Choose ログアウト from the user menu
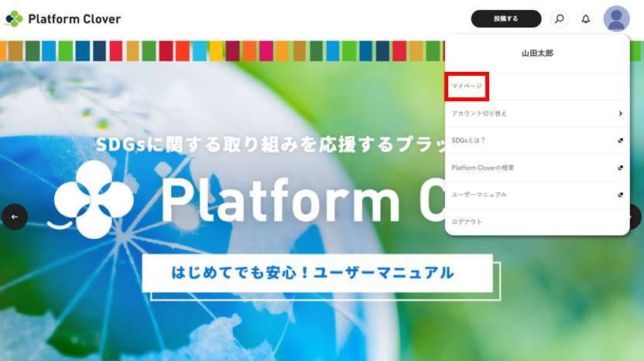644x361 pixels. (x=537, y=222)
